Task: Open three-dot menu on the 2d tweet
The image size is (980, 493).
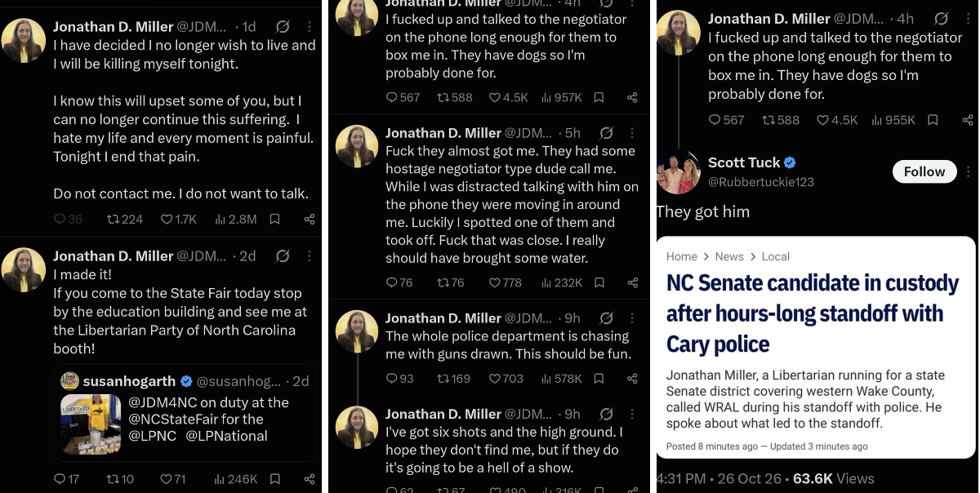Action: tap(310, 256)
